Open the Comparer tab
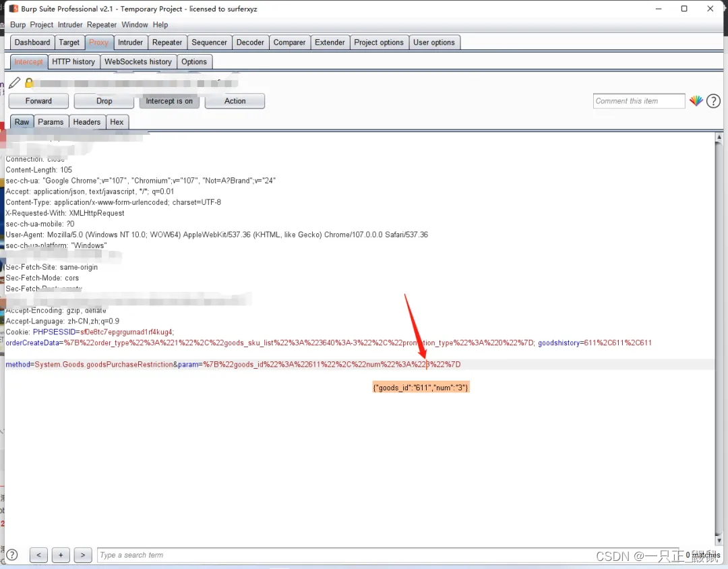Image resolution: width=728 pixels, height=569 pixels. click(x=289, y=42)
